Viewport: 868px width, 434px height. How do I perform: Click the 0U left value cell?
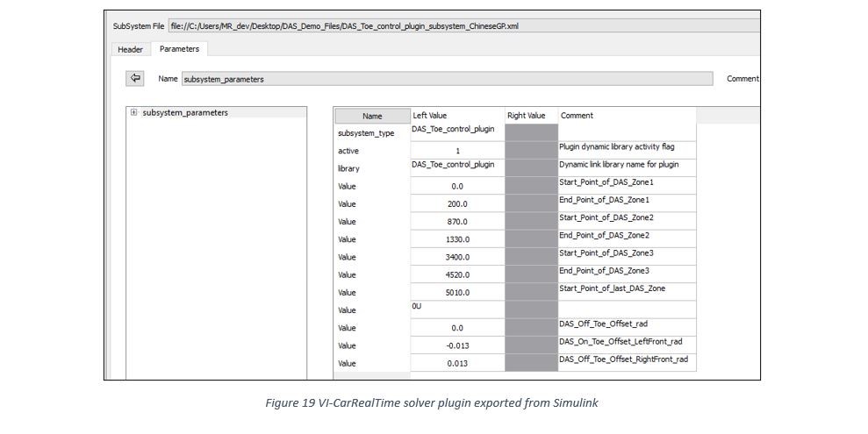point(457,309)
